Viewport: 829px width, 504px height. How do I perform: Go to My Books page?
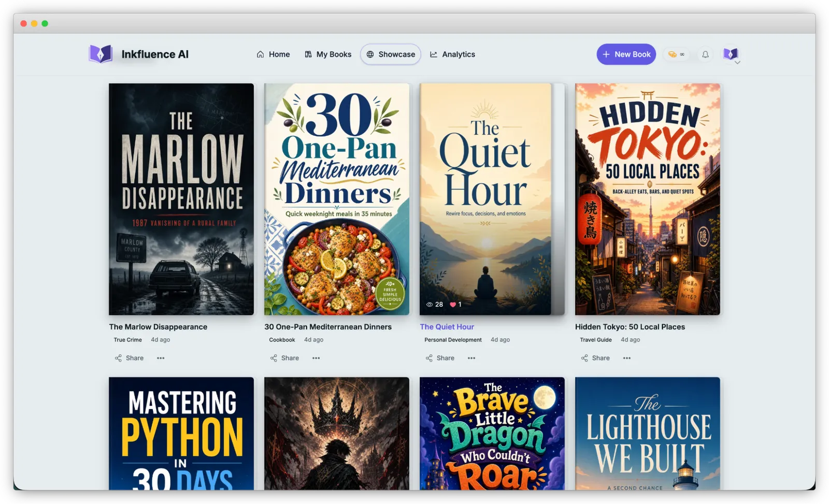click(x=328, y=54)
